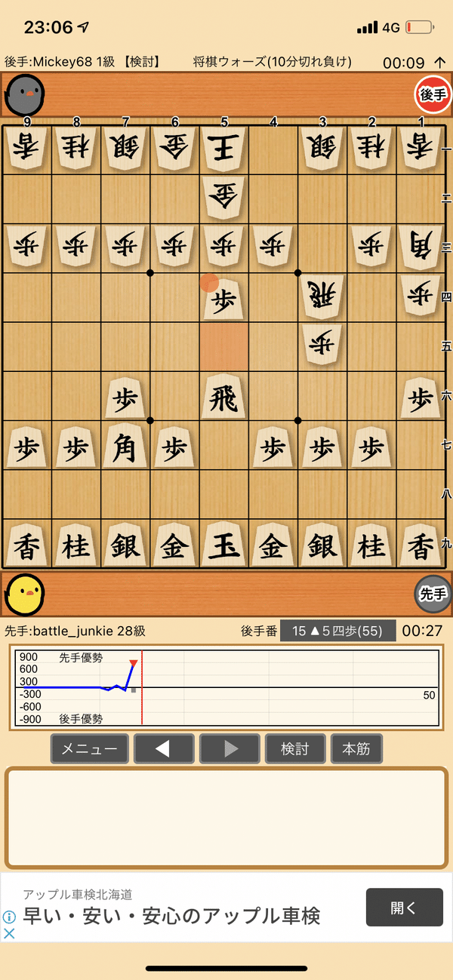Click the 本筋 main line button

(x=356, y=749)
